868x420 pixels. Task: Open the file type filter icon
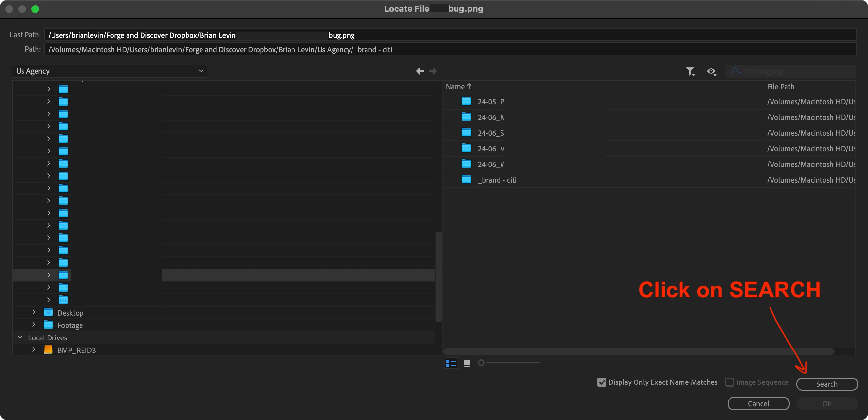[x=690, y=71]
